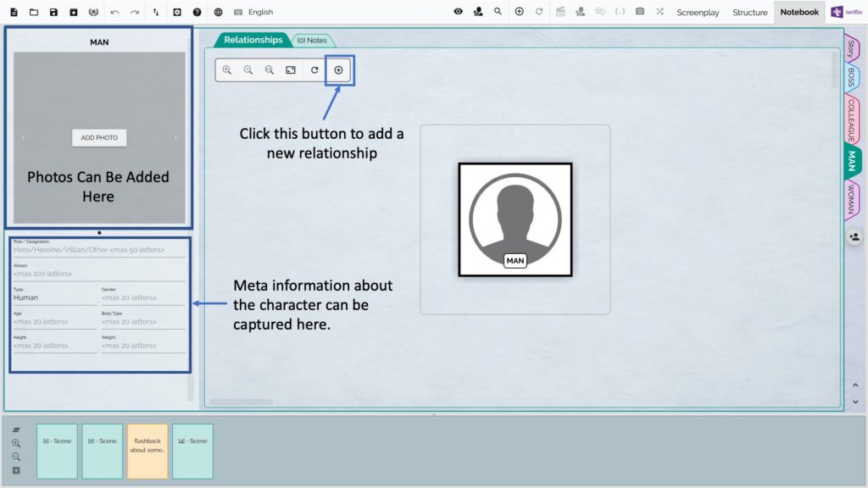Viewport: 868px width, 488px height.
Task: Click the Save As archive icon
Action: [74, 12]
